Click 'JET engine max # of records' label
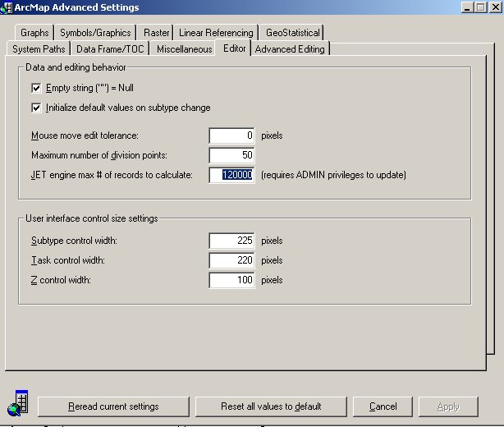 click(x=112, y=175)
